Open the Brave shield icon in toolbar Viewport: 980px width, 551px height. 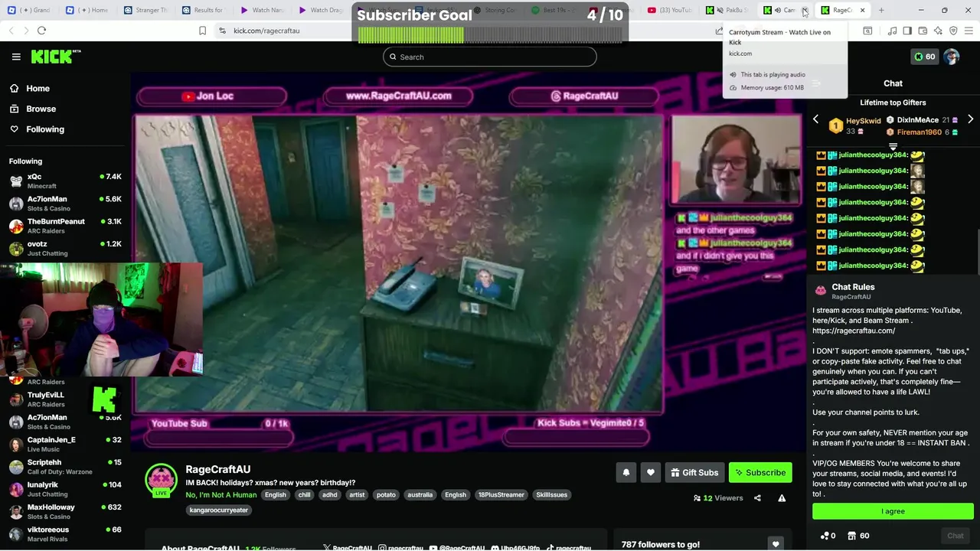coord(953,31)
